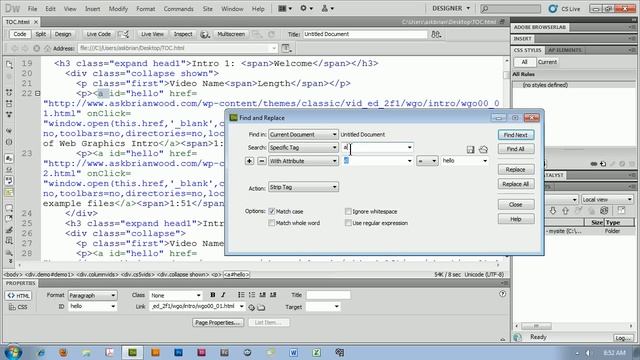Click the Find Next button
The image size is (640, 360).
click(516, 135)
